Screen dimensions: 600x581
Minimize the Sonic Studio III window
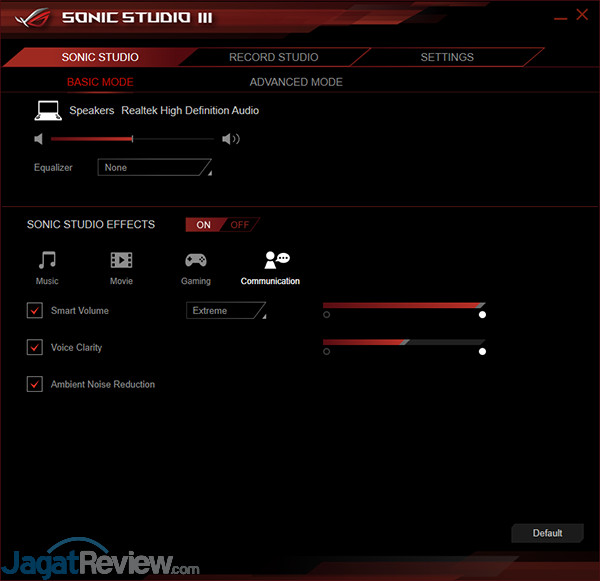(x=561, y=18)
